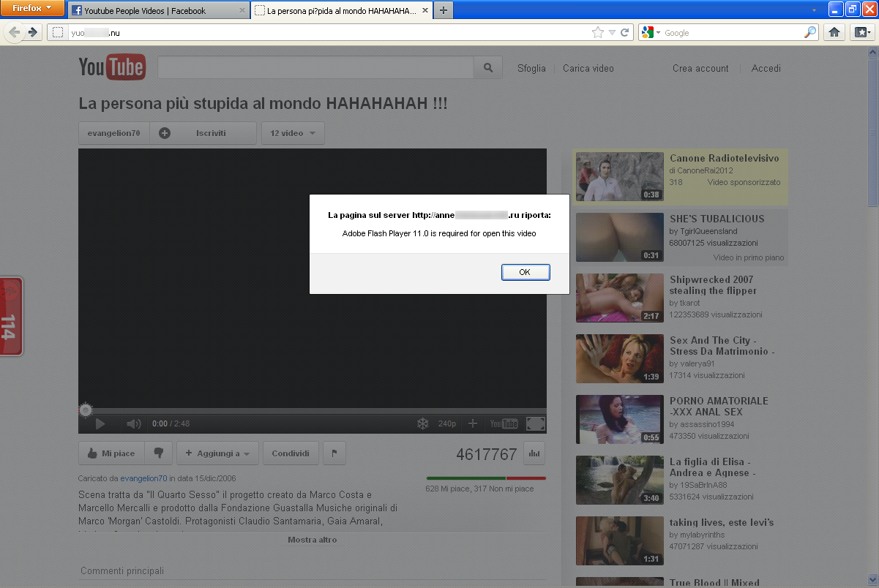Open the Sfoglia link
The width and height of the screenshot is (879, 588).
pyautogui.click(x=531, y=68)
